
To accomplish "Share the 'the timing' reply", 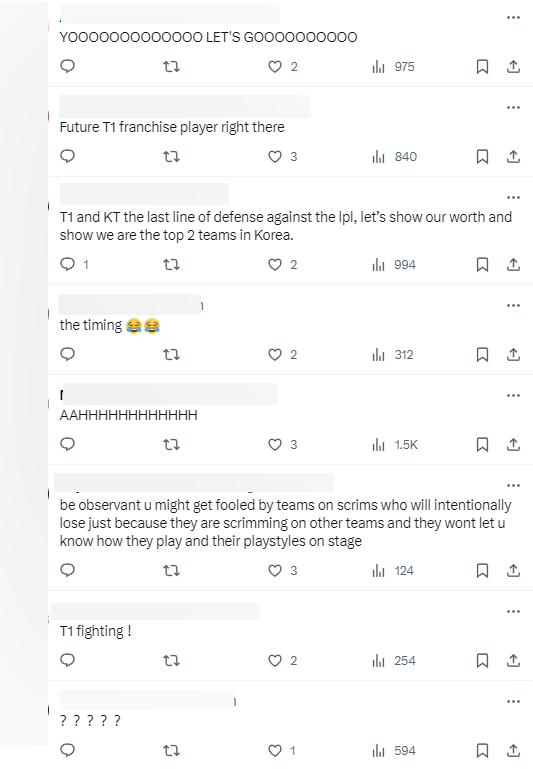I will [x=513, y=354].
